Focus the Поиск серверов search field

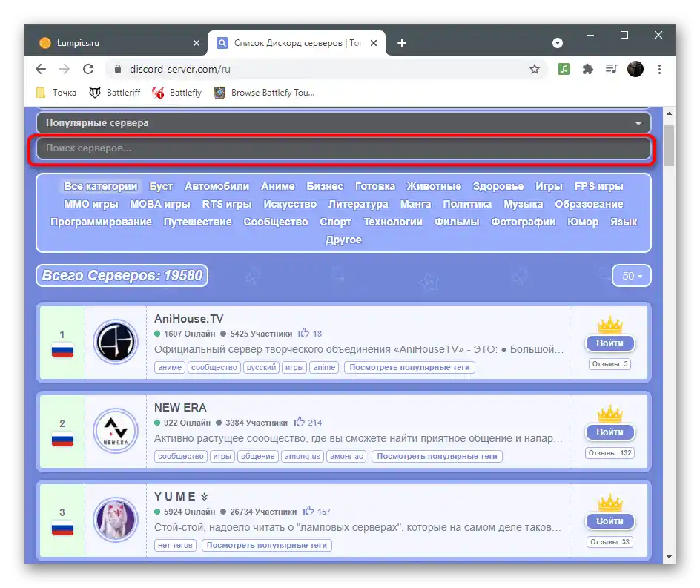click(343, 148)
